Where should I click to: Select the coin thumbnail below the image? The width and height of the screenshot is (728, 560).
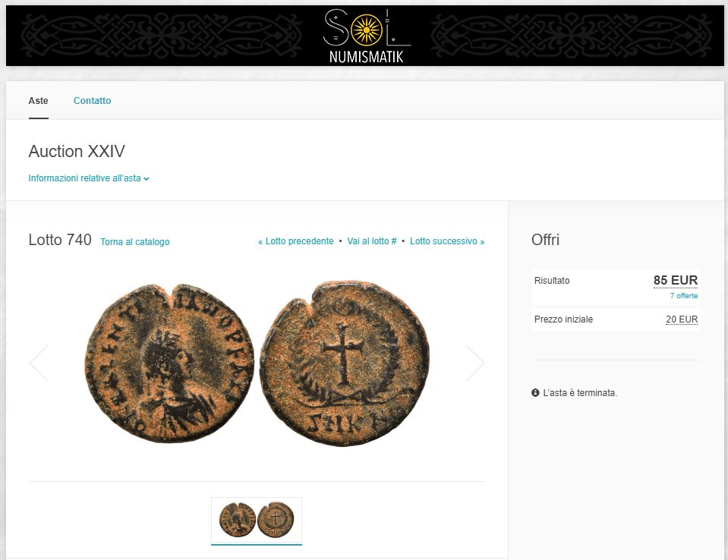coord(257,520)
